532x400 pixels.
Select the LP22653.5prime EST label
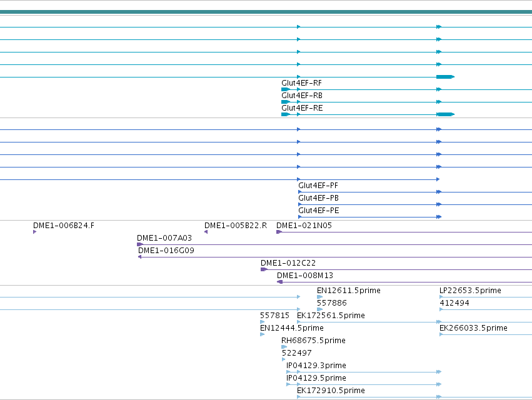point(470,291)
